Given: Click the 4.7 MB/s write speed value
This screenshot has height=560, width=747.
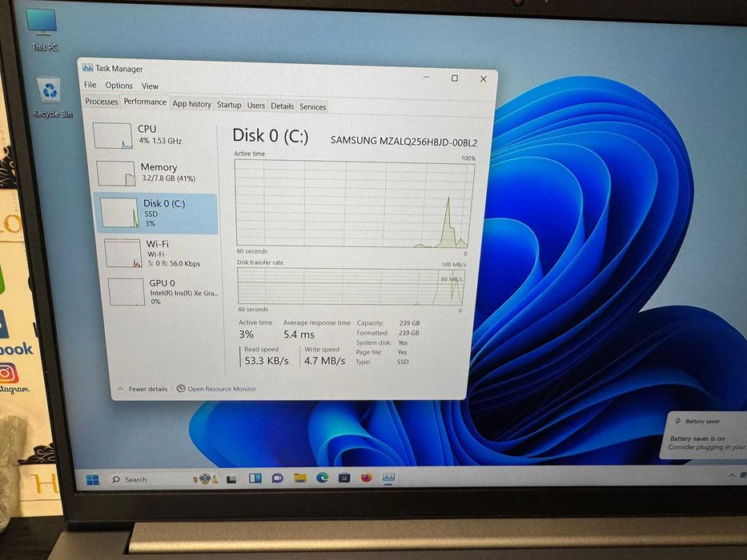Looking at the screenshot, I should tap(324, 361).
